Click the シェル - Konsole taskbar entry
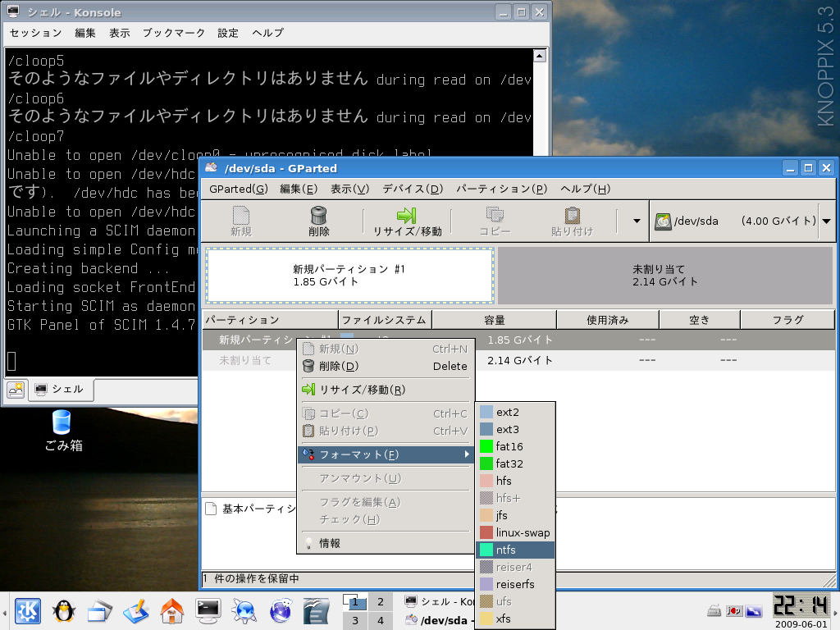The image size is (840, 630). pos(440,601)
